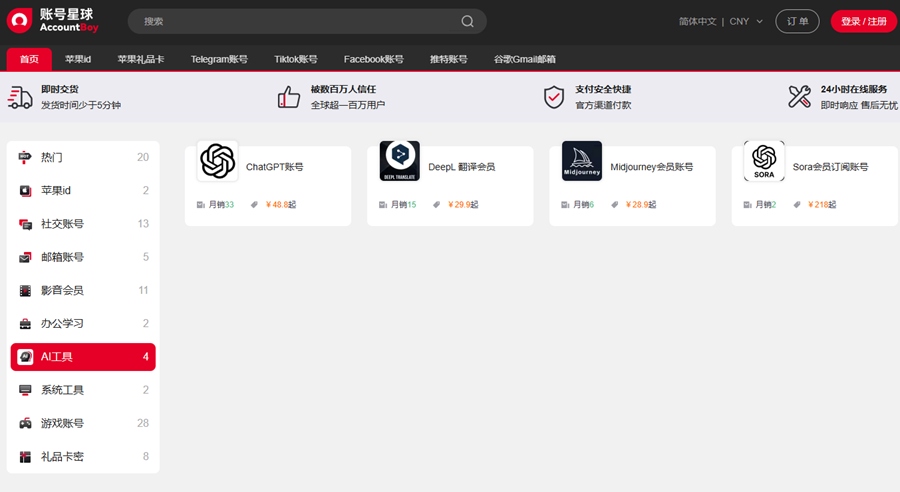Click the ¥218起 price text

[x=821, y=204]
